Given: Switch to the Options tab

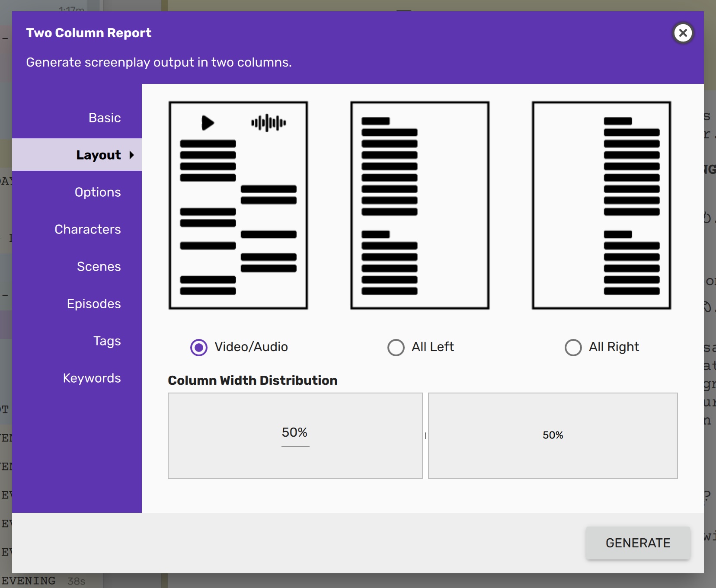Looking at the screenshot, I should point(98,192).
